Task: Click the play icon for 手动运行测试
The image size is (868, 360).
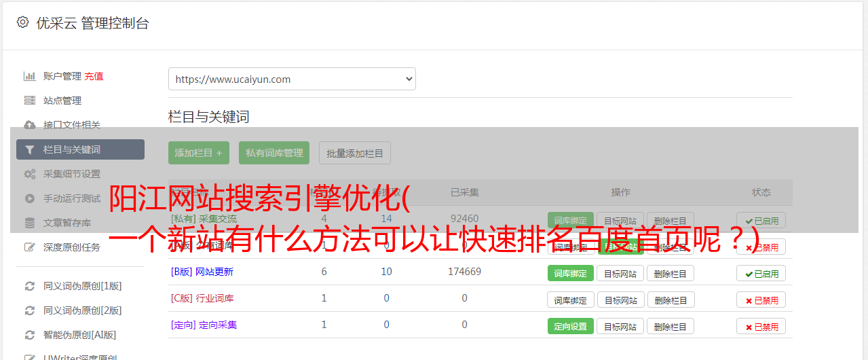Action: pyautogui.click(x=29, y=198)
